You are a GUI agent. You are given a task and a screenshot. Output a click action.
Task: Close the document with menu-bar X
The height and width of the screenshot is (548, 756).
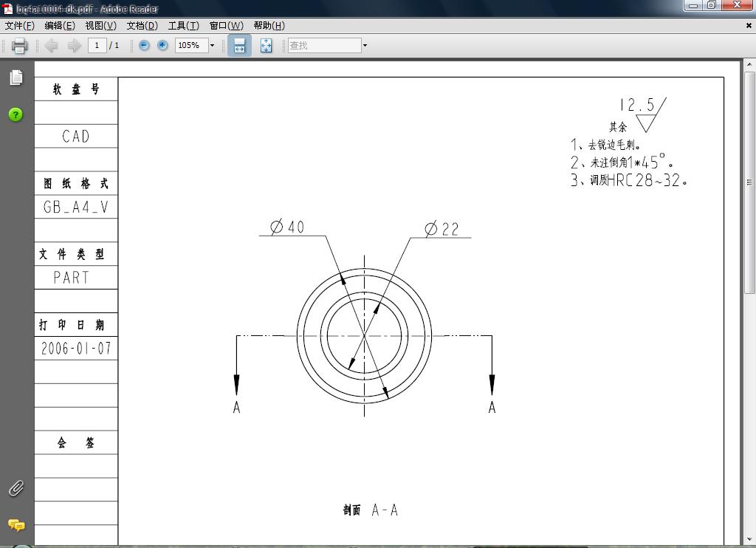pyautogui.click(x=749, y=26)
